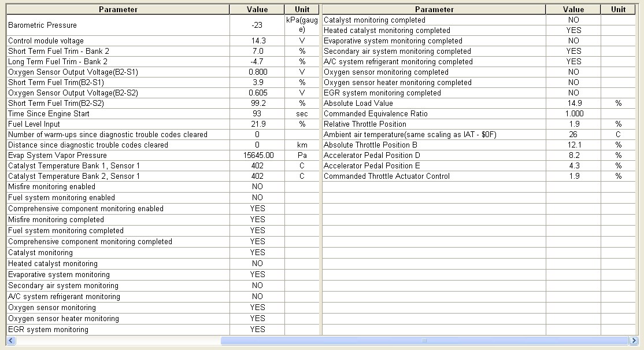Select Number of warm-ups since codes cleared
The image size is (644, 350).
(x=162, y=134)
